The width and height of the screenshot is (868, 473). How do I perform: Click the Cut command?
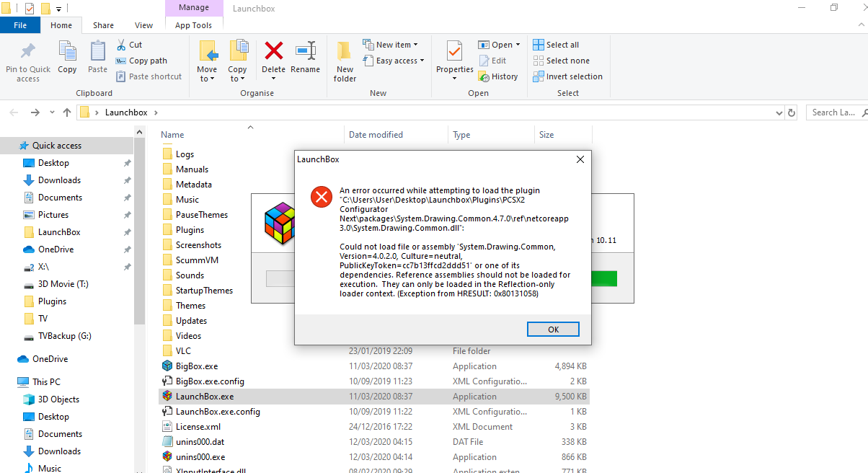point(129,45)
